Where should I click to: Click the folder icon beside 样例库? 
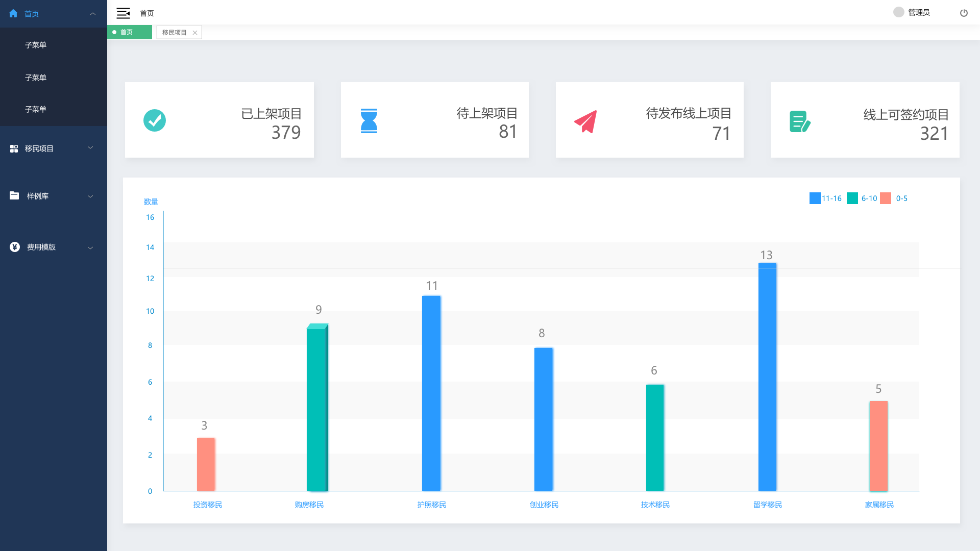[14, 195]
